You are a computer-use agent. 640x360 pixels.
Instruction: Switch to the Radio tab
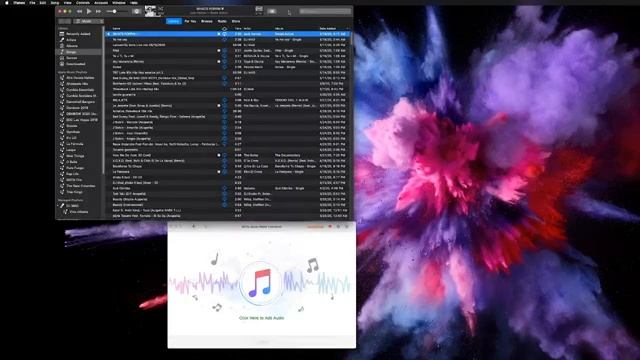(222, 21)
